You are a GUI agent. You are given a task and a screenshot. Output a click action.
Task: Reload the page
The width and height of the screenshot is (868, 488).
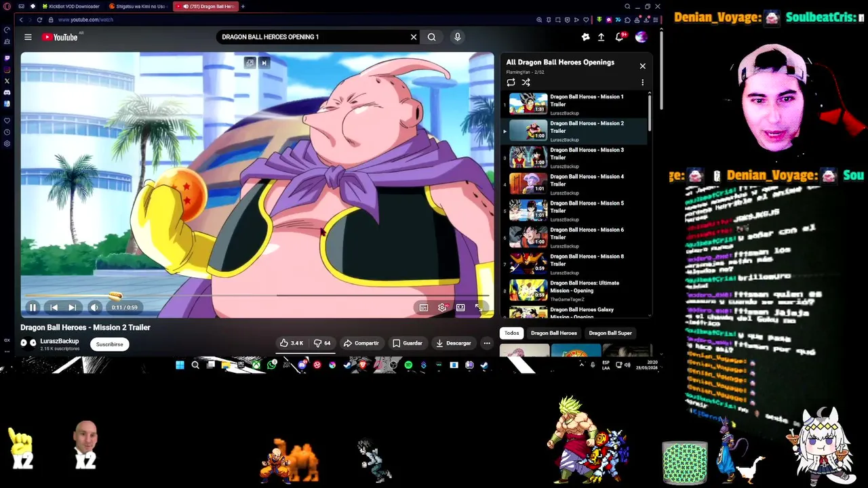click(39, 20)
